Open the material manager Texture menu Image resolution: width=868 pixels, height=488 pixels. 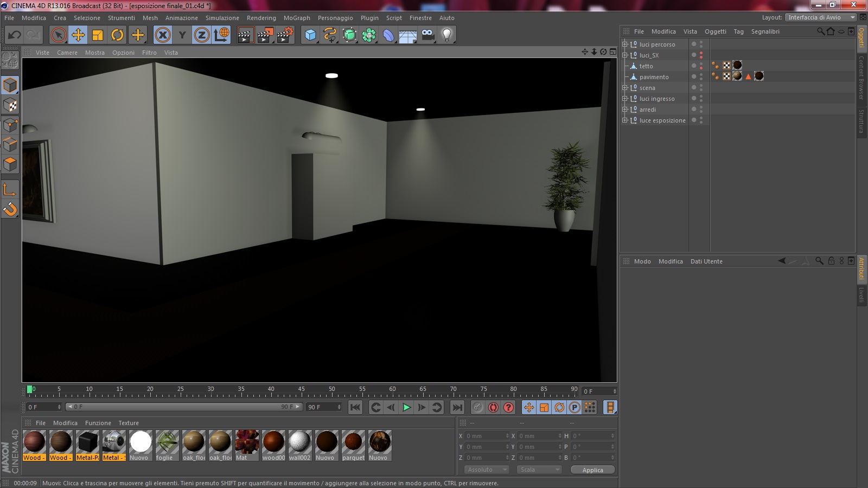click(129, 423)
